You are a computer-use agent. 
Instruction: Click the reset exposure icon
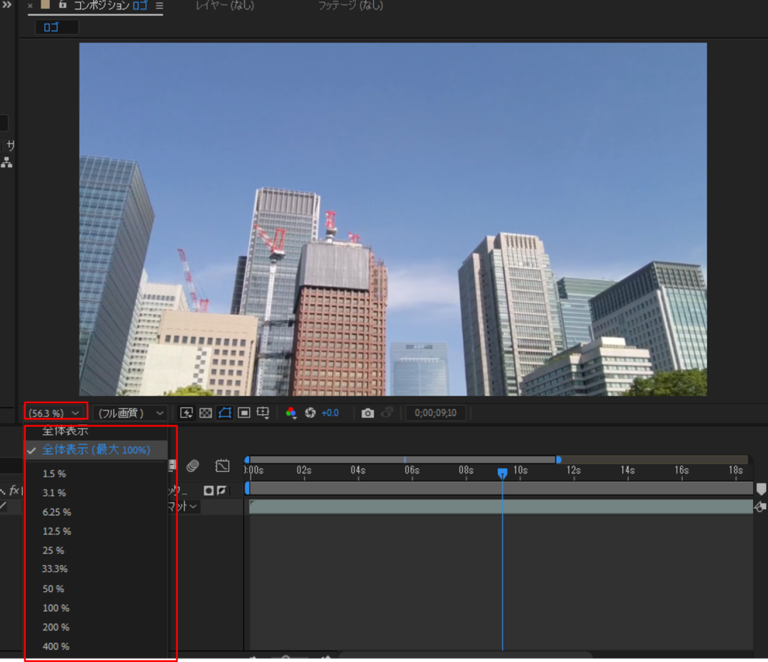[x=310, y=413]
